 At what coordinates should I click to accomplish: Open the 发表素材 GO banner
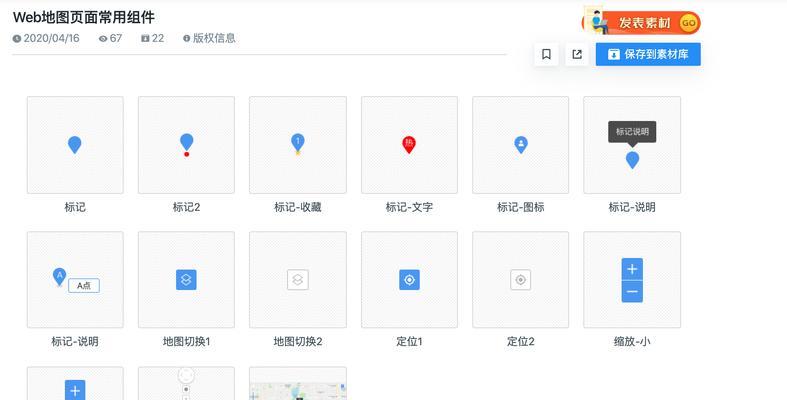point(641,22)
